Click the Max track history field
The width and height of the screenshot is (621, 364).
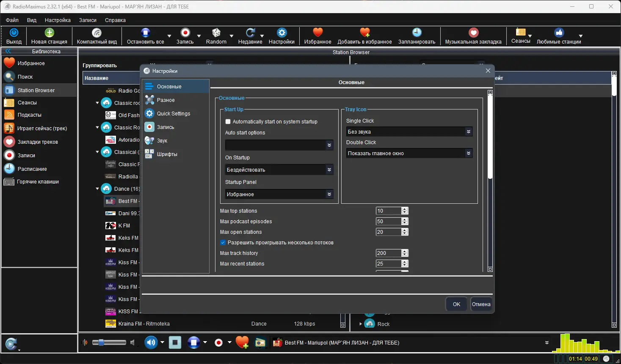[x=388, y=253]
